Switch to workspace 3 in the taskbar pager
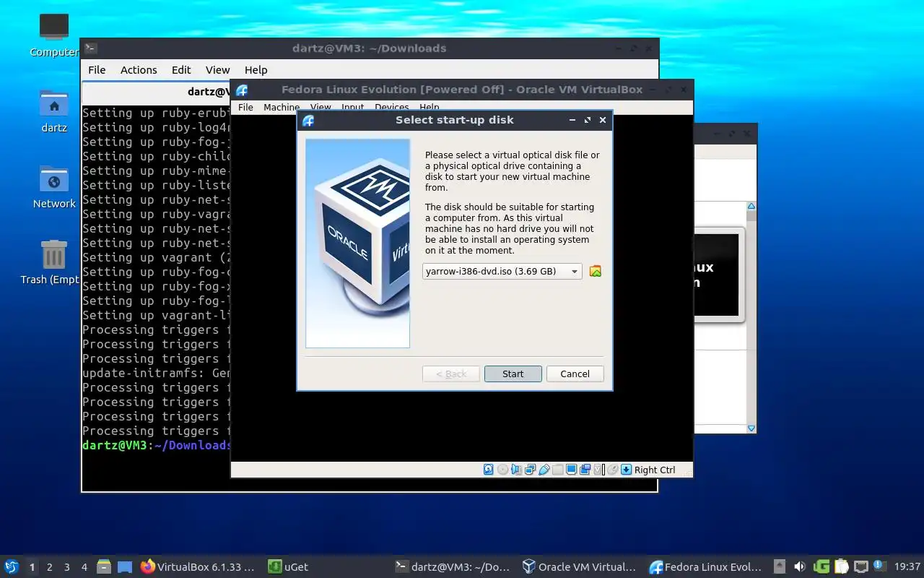Screen dimensions: 924x578 click(67, 567)
